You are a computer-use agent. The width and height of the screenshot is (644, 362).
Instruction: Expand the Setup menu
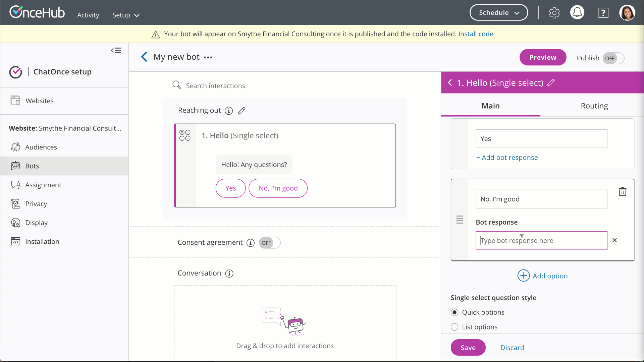(125, 15)
